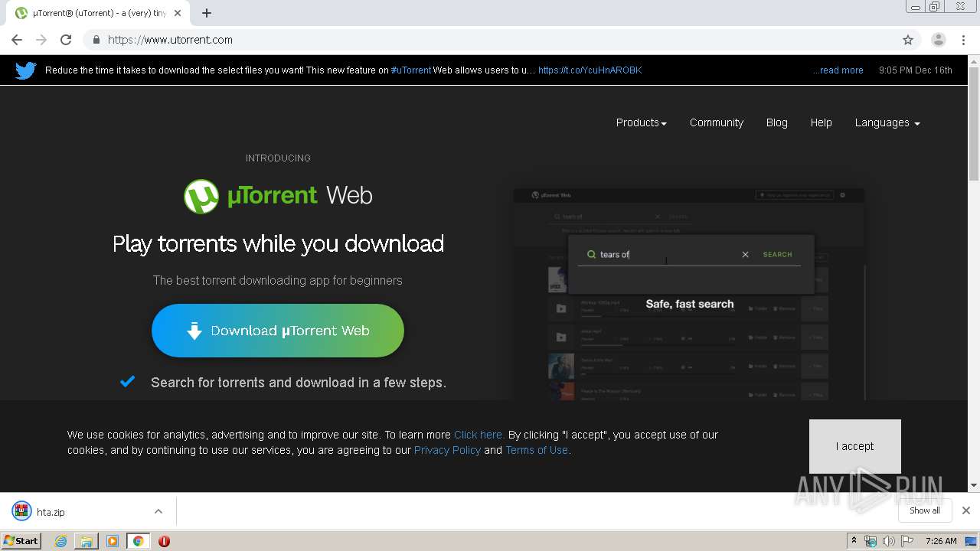The height and width of the screenshot is (551, 980).
Task: Click the download arrow icon in button
Action: (194, 331)
